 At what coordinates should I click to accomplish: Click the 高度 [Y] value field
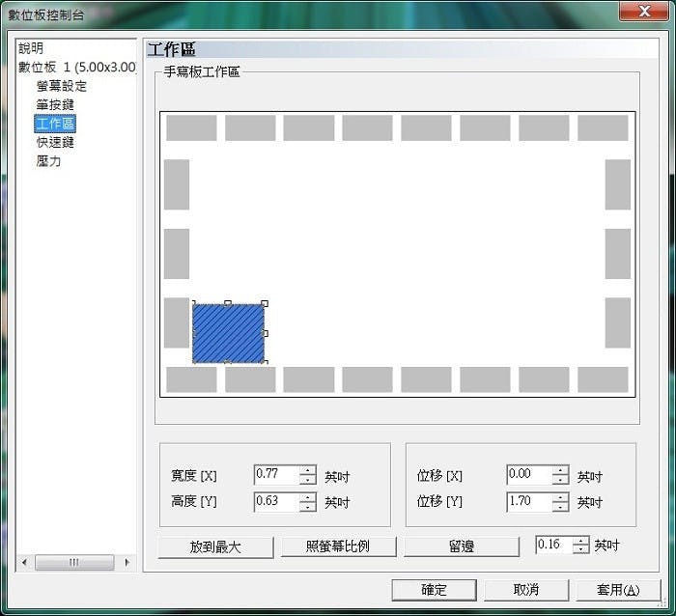point(277,502)
